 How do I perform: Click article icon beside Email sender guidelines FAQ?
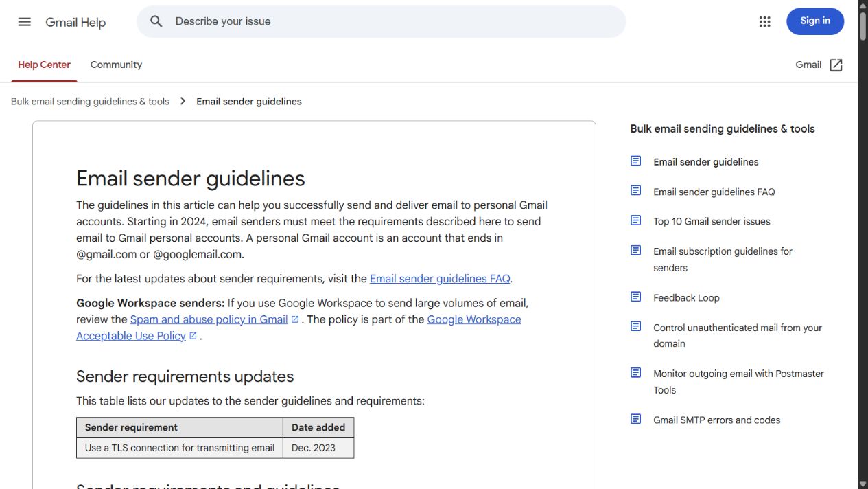(636, 191)
